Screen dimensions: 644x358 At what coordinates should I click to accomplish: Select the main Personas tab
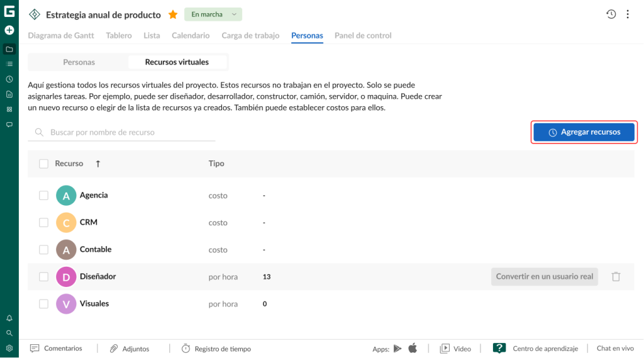307,35
